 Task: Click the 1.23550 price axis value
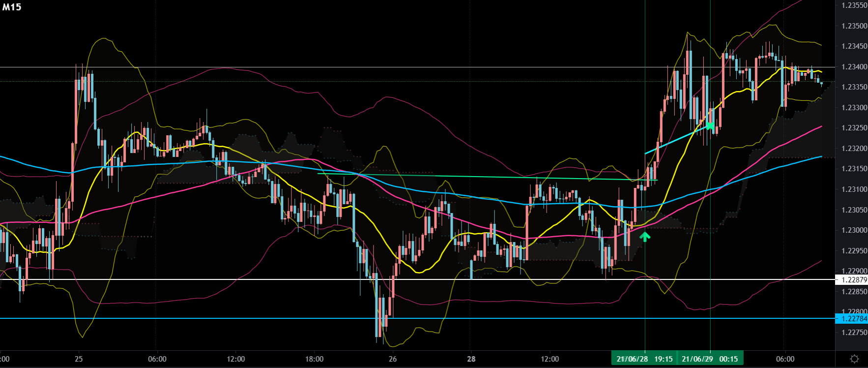854,5
